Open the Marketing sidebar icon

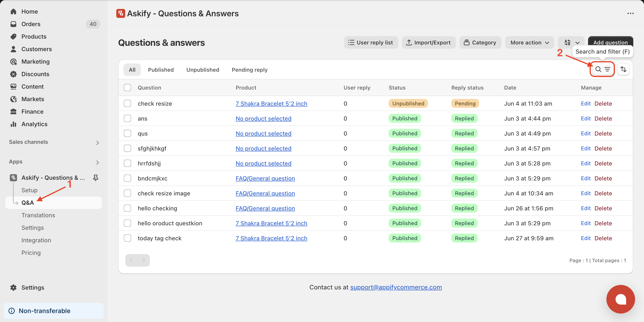13,62
